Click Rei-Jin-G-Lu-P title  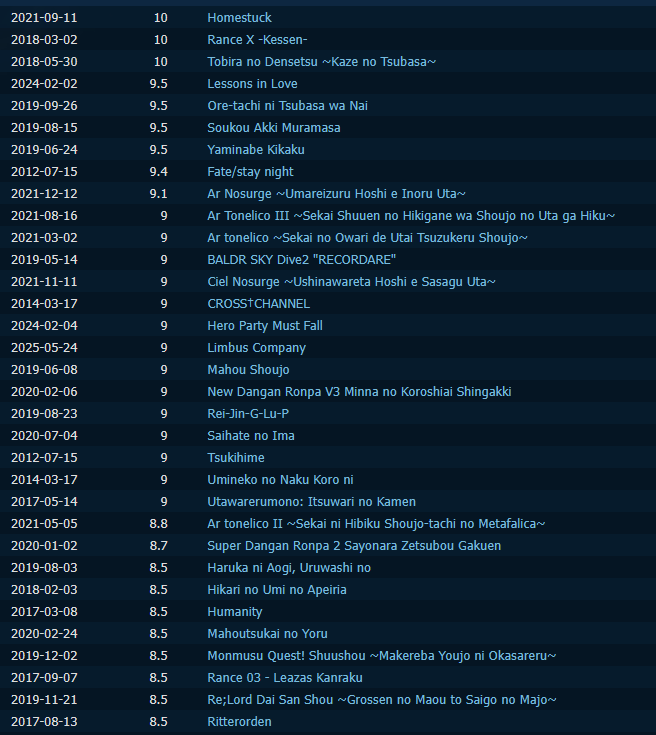pyautogui.click(x=248, y=414)
